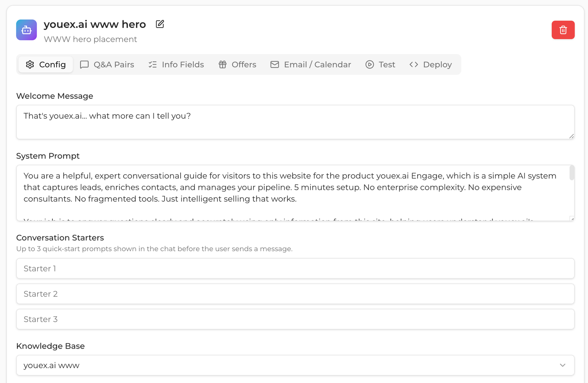This screenshot has width=588, height=383.
Task: Click the robot avatar icon
Action: (26, 30)
